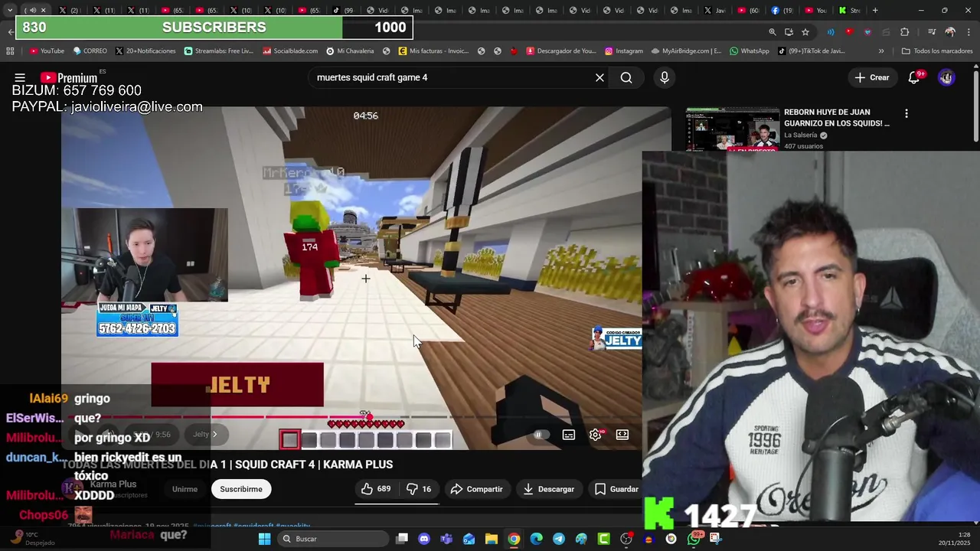Viewport: 980px width, 551px height.
Task: Switch to the '(60' YouTube tab
Action: [750, 10]
